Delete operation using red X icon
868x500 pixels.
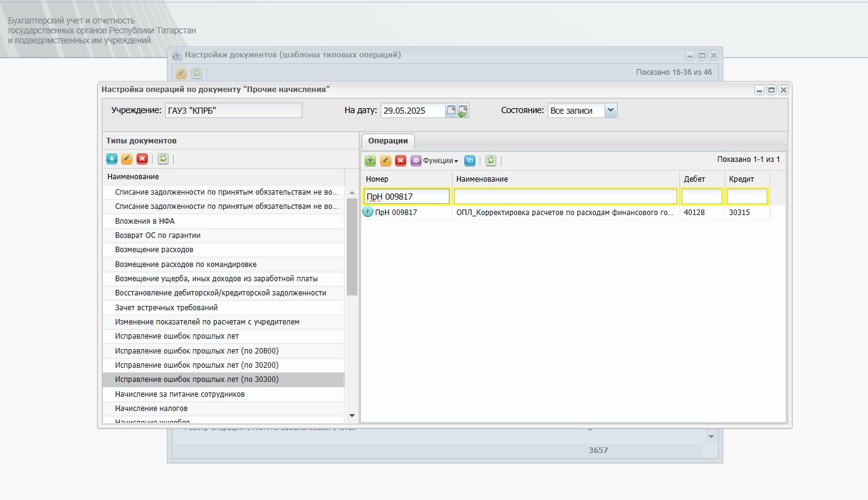click(x=400, y=161)
